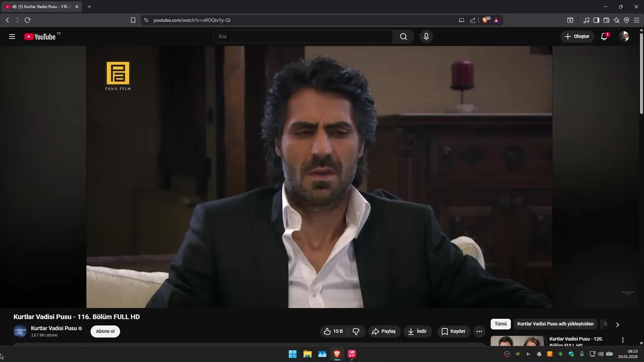644x362 pixels.
Task: Mute the tab audio speaker icon
Action: pos(14,7)
